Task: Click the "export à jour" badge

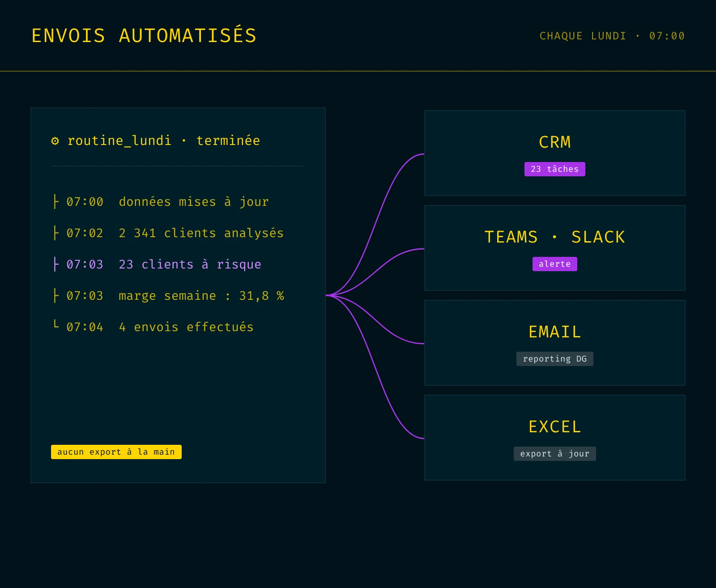Action: [555, 454]
